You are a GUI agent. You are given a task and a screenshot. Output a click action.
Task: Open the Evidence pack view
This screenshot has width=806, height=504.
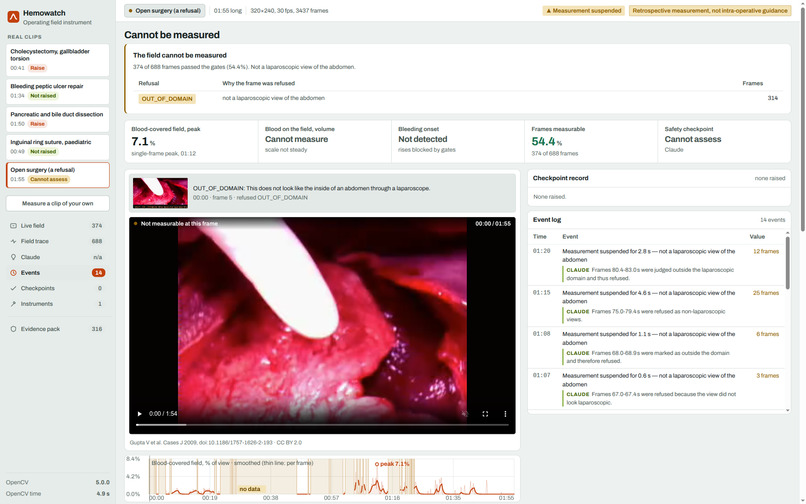(x=58, y=329)
